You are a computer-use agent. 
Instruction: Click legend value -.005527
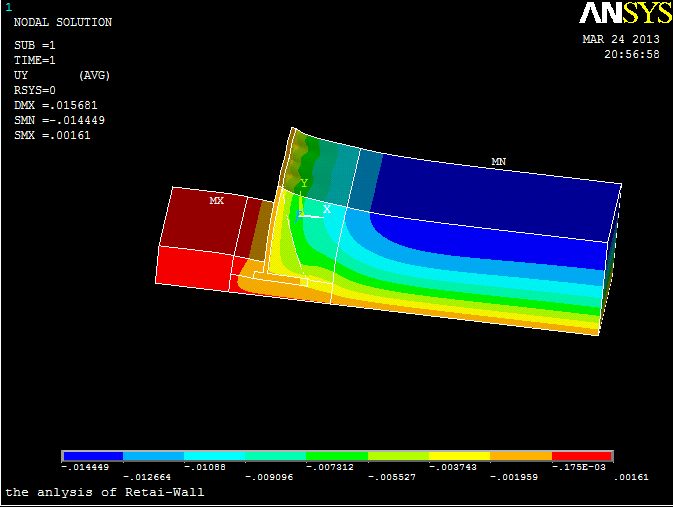coord(392,477)
